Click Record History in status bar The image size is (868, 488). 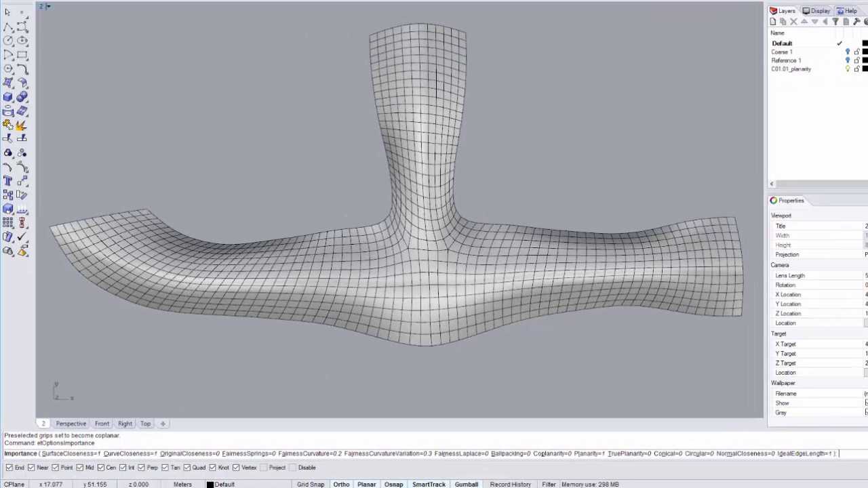point(511,485)
